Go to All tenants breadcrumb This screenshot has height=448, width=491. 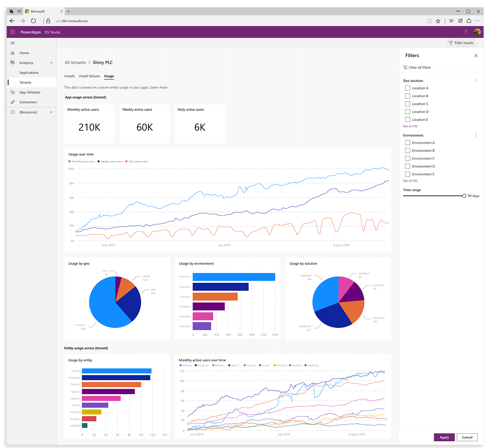[x=75, y=62]
